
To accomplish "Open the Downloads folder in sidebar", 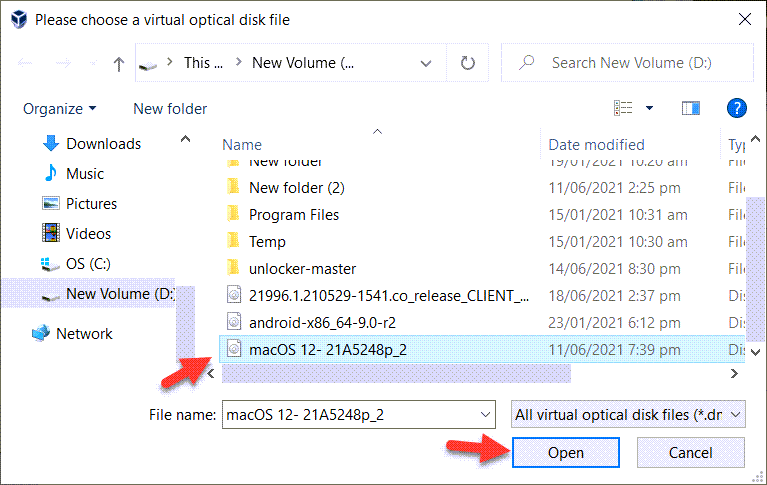I will click(103, 144).
